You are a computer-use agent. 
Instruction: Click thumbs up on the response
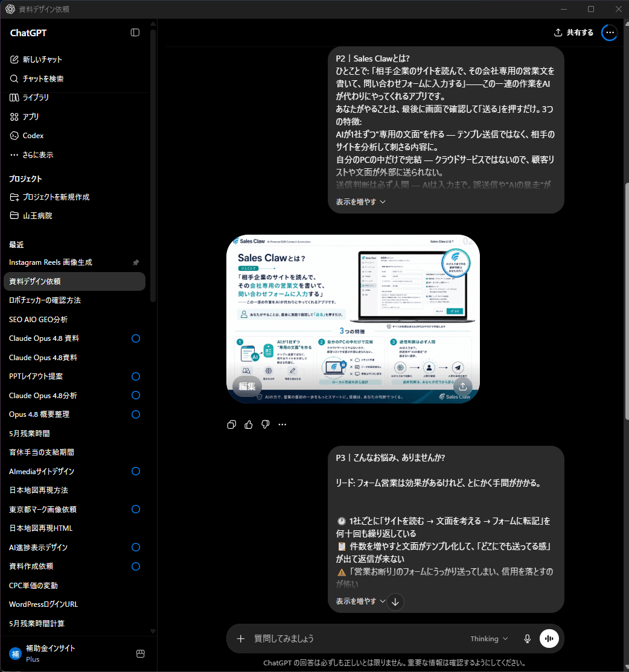pyautogui.click(x=248, y=425)
